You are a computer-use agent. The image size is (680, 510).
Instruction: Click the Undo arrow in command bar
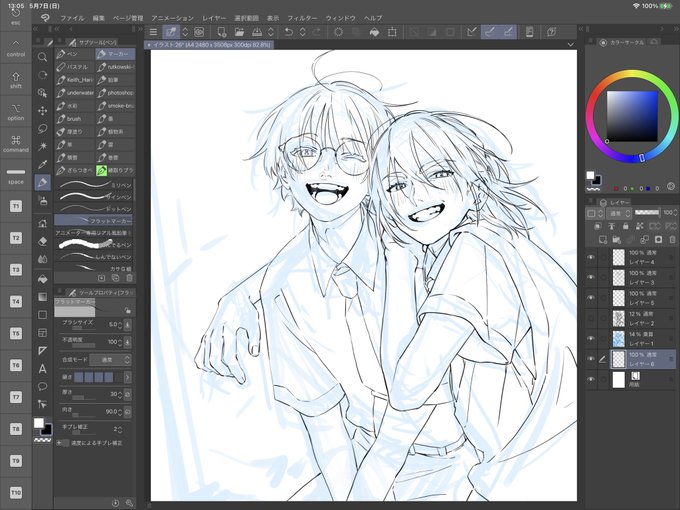tap(288, 32)
